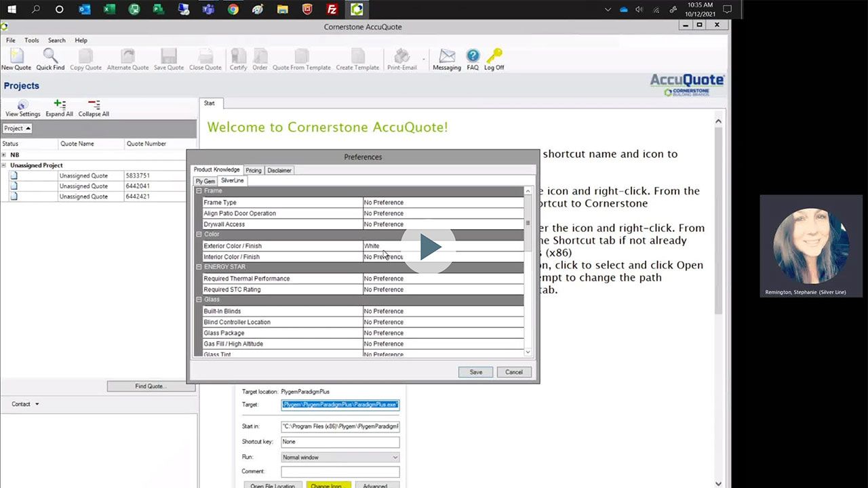Open the Search menu
The height and width of the screenshot is (488, 868).
pyautogui.click(x=57, y=41)
